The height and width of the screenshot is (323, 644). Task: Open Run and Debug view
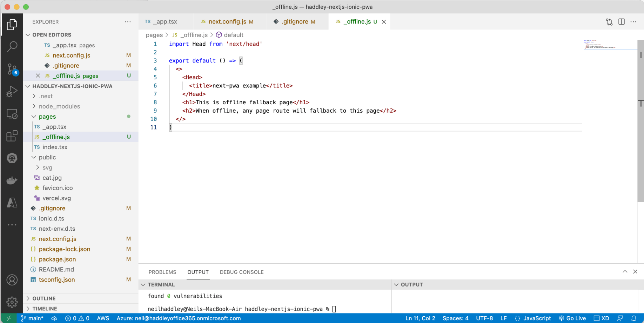pyautogui.click(x=12, y=92)
